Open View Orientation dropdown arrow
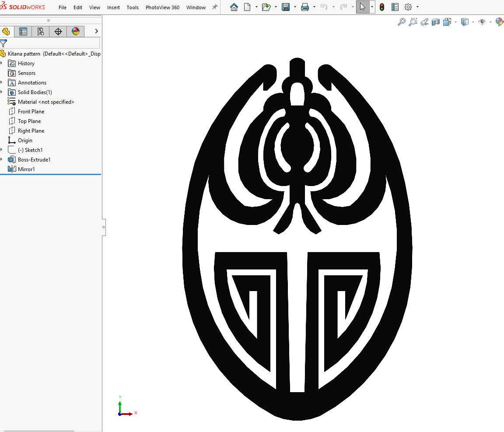The width and height of the screenshot is (504, 432). pyautogui.click(x=455, y=22)
